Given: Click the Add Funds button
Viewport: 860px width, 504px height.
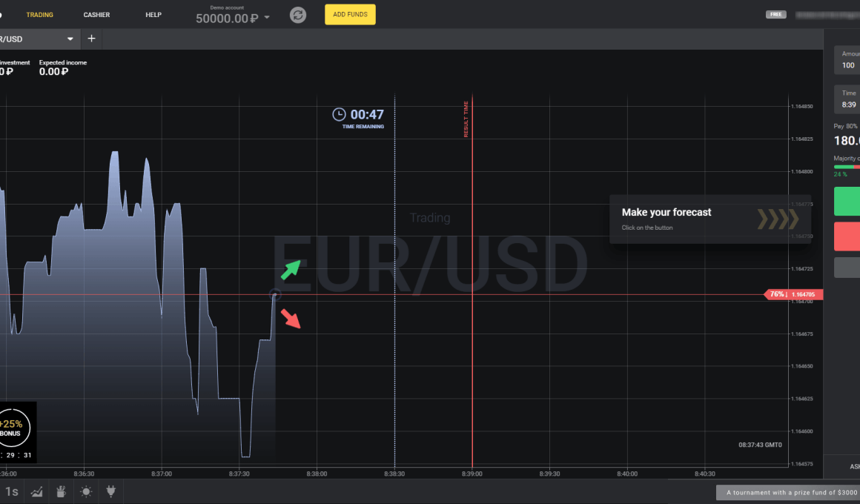Looking at the screenshot, I should tap(350, 15).
